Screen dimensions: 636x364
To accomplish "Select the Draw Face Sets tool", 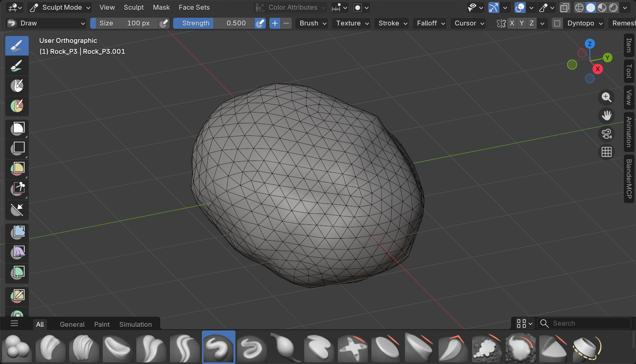I will (x=17, y=106).
